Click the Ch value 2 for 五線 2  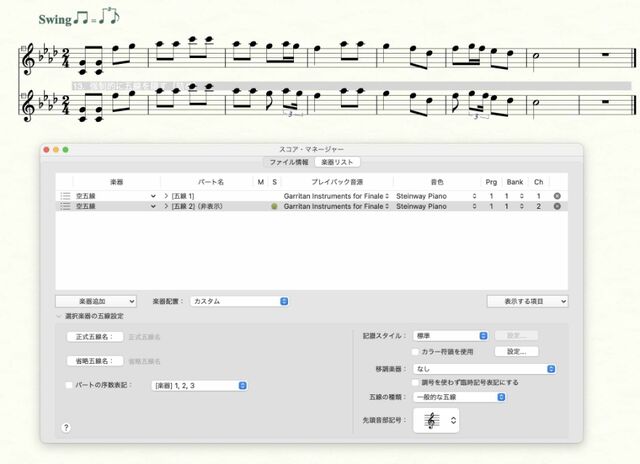[x=538, y=206]
